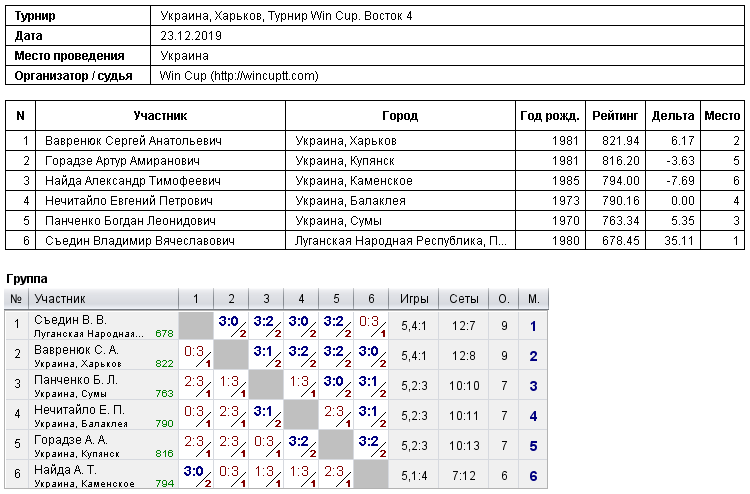
Task: Click the city cell 'Украина, Балаклея' in the participants table
Action: coord(350,201)
